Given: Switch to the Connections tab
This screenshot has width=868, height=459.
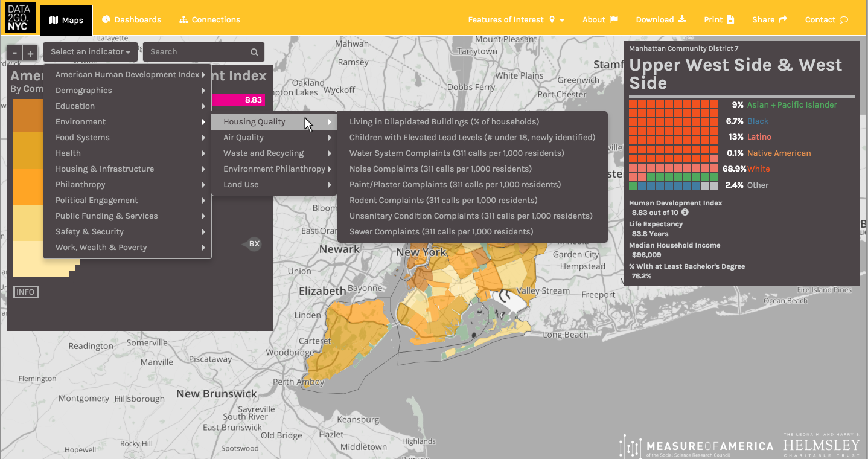Looking at the screenshot, I should pos(210,20).
